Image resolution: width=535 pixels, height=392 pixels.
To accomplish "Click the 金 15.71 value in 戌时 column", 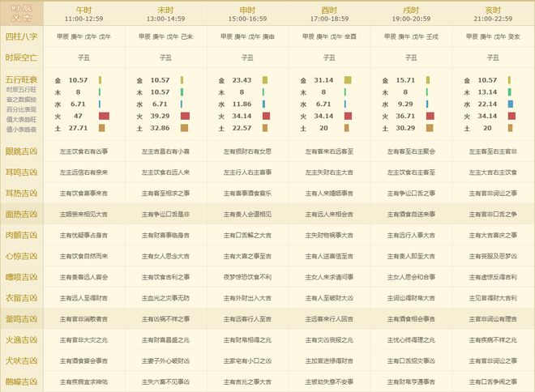I will click(405, 80).
